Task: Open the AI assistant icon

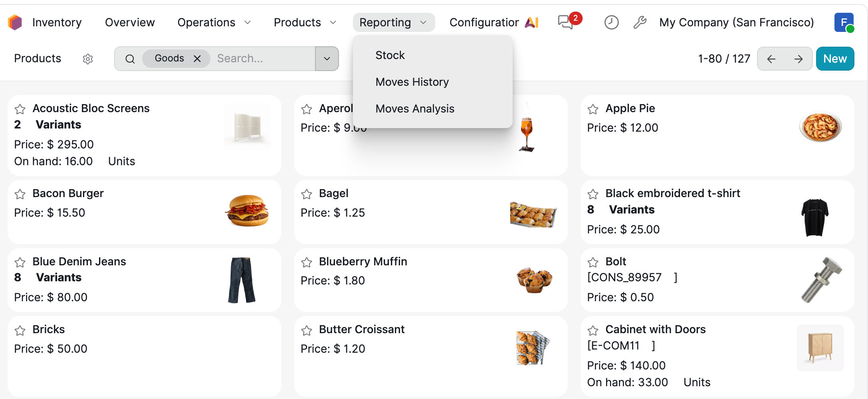Action: 531,22
